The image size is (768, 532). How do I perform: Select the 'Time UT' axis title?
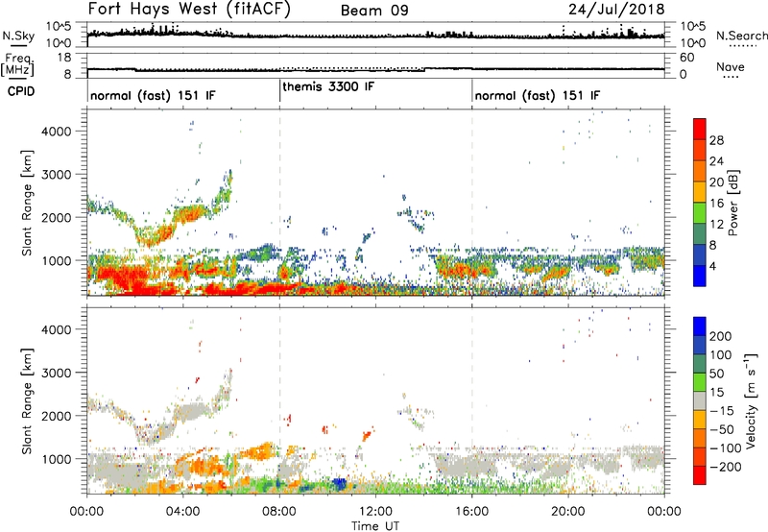[375, 526]
